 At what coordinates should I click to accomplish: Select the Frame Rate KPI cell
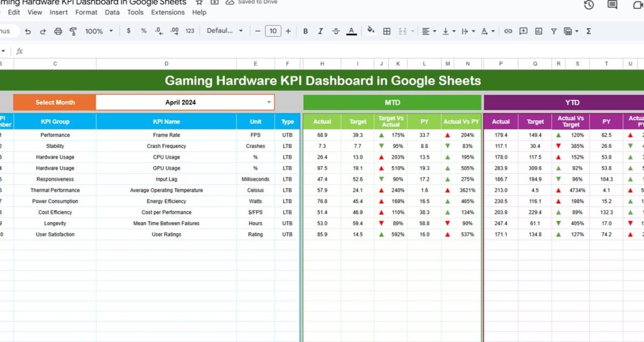[167, 135]
